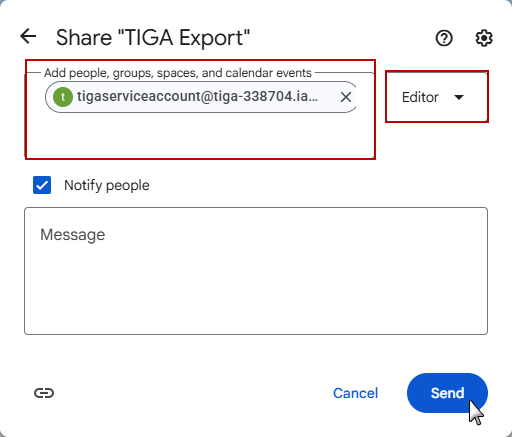Click the "Message" placeholder text
This screenshot has height=437, width=512.
(73, 235)
